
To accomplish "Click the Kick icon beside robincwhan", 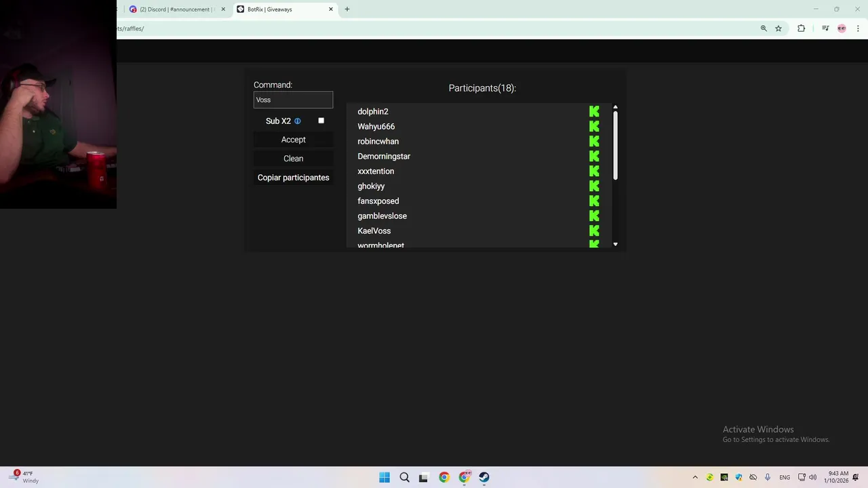I will (x=594, y=141).
